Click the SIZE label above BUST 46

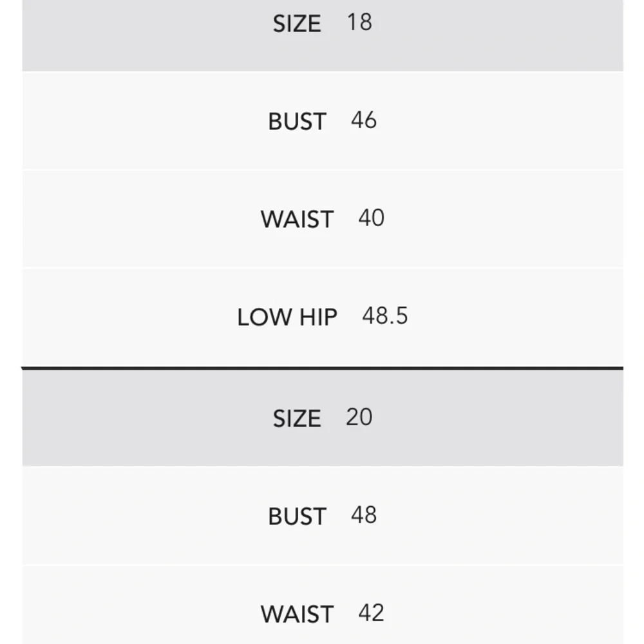[296, 24]
